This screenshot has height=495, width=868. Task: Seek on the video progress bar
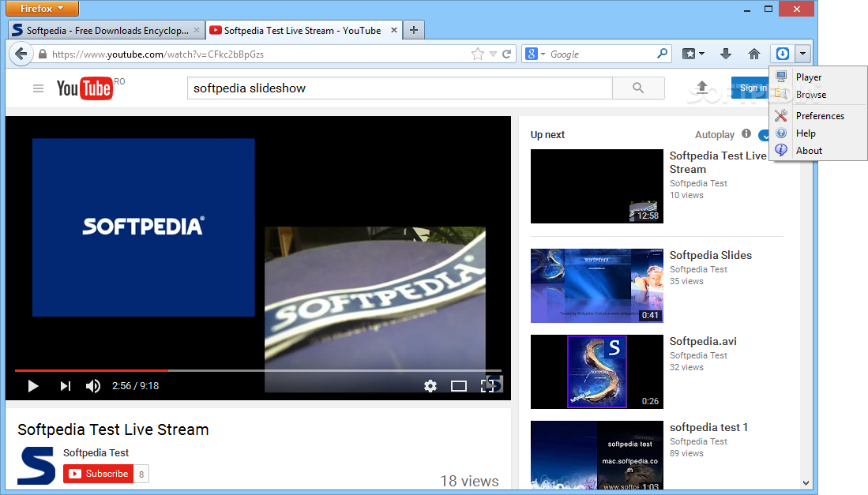tap(258, 370)
